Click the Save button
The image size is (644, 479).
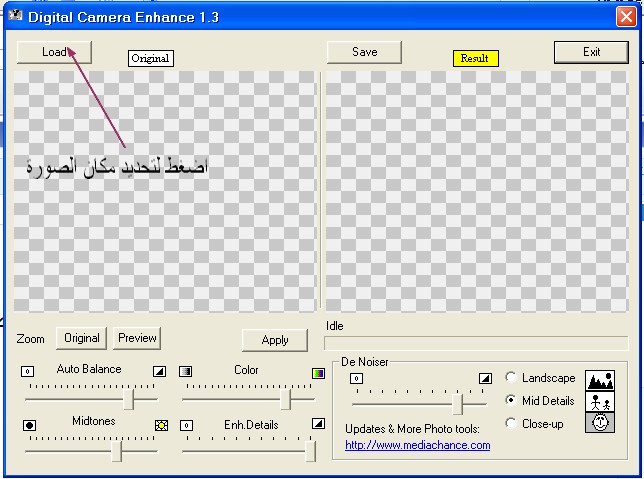pos(364,52)
